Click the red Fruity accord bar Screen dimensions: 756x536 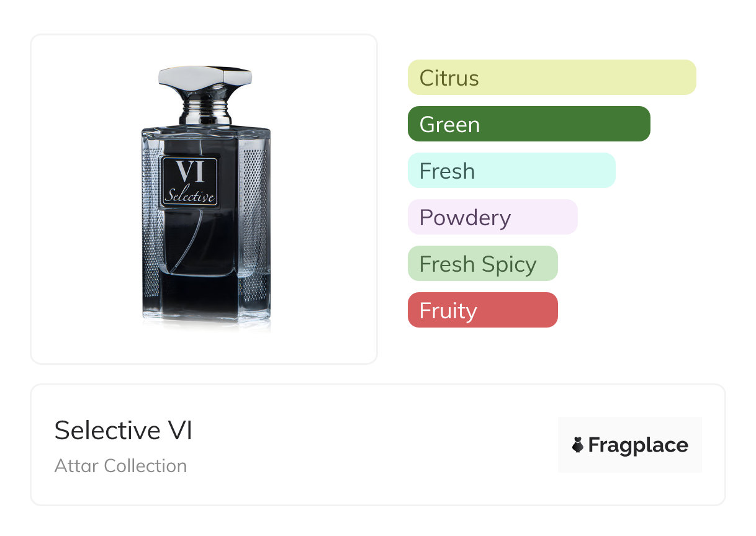tap(482, 310)
